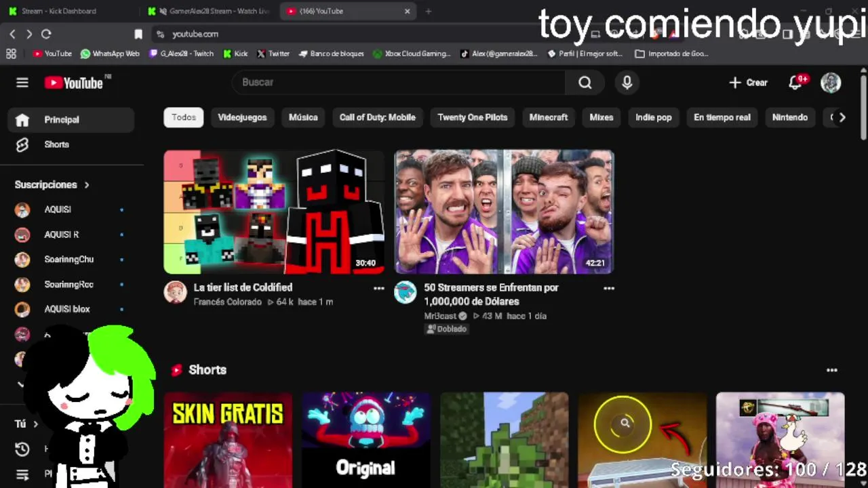Select the Call of Duty: Mobile chip

click(x=377, y=117)
